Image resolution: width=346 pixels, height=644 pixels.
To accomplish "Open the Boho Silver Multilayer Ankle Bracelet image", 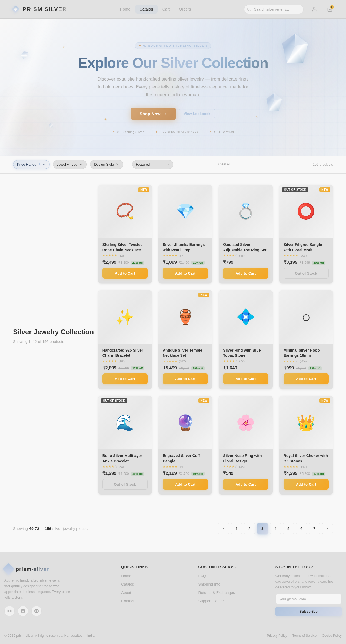I will coord(125,423).
